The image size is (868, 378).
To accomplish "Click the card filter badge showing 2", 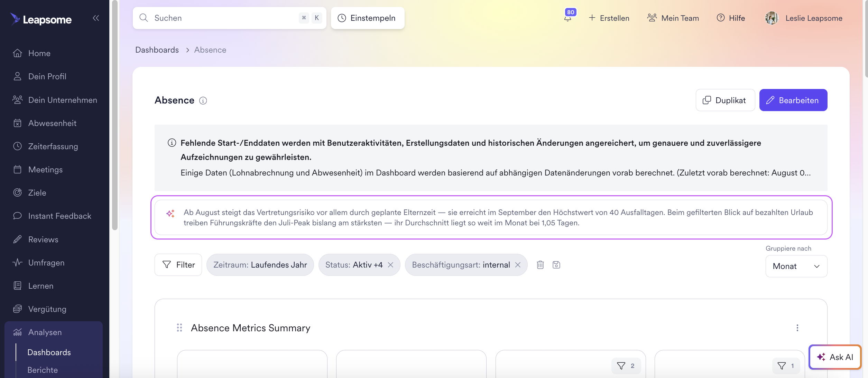I will (x=626, y=366).
